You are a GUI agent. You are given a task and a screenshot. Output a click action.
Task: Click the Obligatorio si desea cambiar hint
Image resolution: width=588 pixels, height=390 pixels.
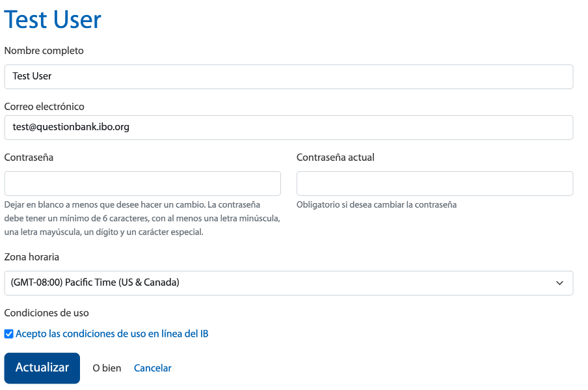[377, 205]
